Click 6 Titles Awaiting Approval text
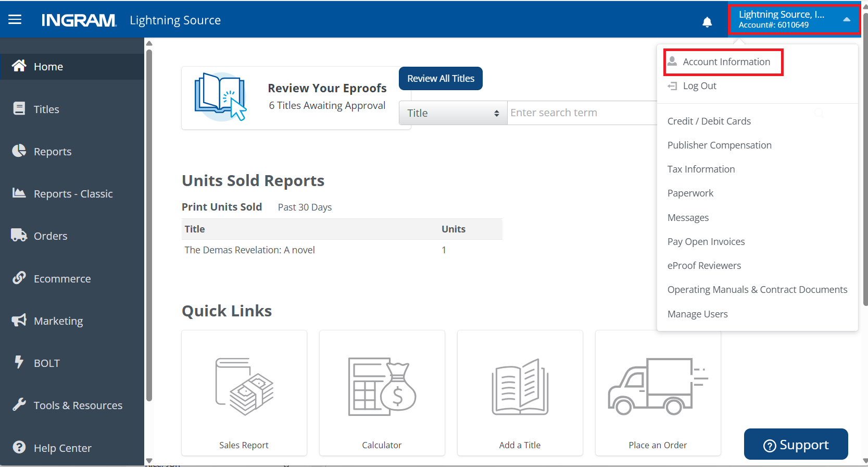 [327, 105]
